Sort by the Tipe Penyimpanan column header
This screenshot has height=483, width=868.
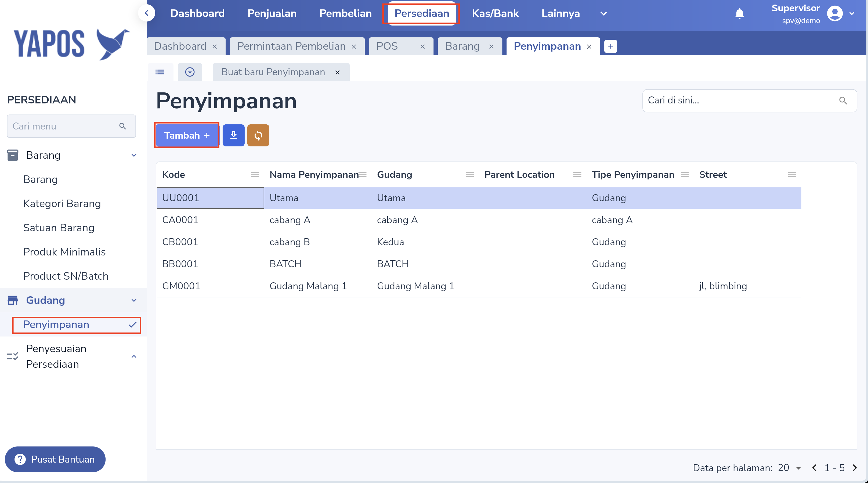point(633,175)
